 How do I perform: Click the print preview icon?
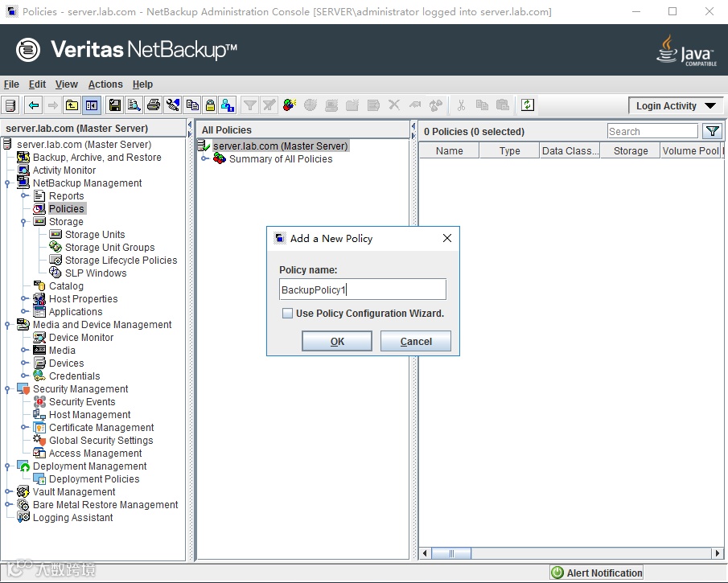134,105
